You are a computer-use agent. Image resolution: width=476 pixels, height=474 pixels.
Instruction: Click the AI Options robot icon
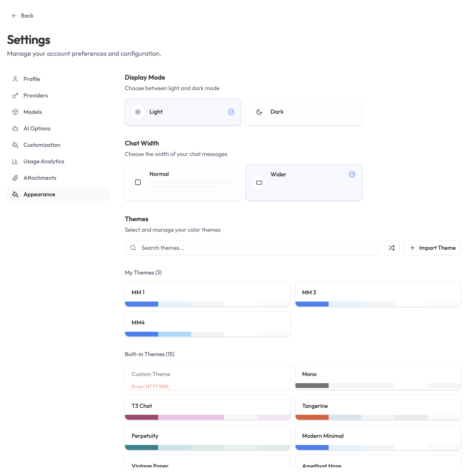pos(15,129)
